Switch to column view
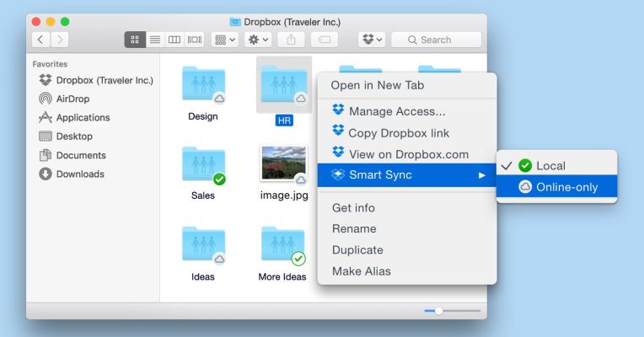Image resolution: width=644 pixels, height=337 pixels. click(x=174, y=40)
